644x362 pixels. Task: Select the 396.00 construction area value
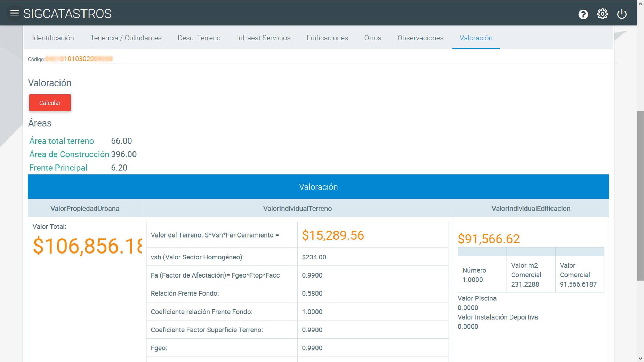tap(124, 154)
